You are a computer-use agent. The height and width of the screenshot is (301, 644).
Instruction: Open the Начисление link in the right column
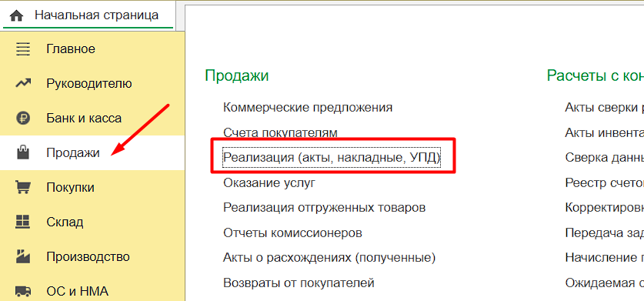pyautogui.click(x=605, y=258)
